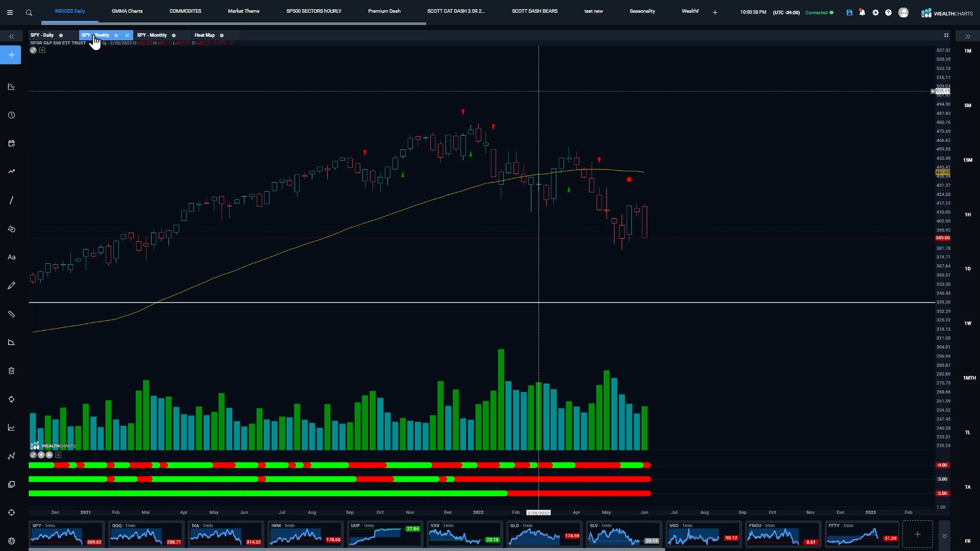Click the blue add chart plus button
The height and width of the screenshot is (551, 980).
[11, 55]
